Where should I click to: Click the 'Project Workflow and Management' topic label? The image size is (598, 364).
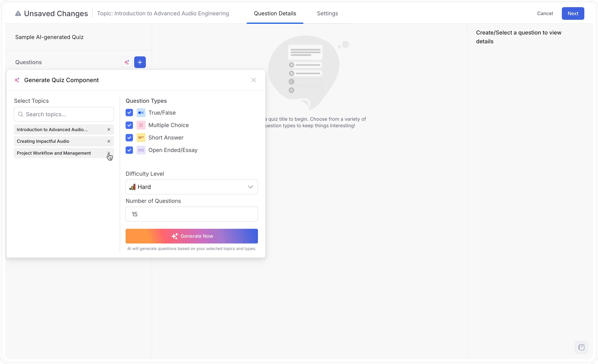click(54, 153)
